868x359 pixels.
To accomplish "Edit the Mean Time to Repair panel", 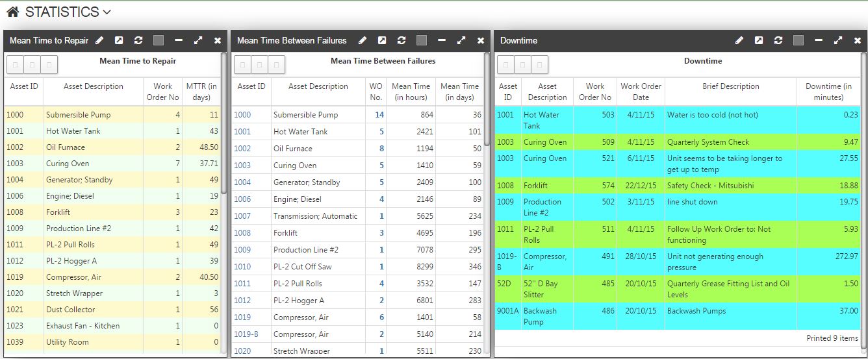I will (x=99, y=40).
